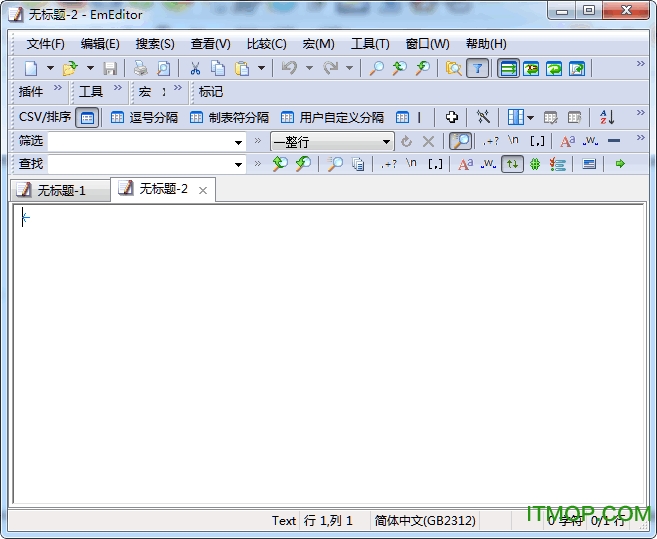The image size is (657, 539).
Task: Toggle match case Aa in filter bar
Action: pyautogui.click(x=568, y=141)
